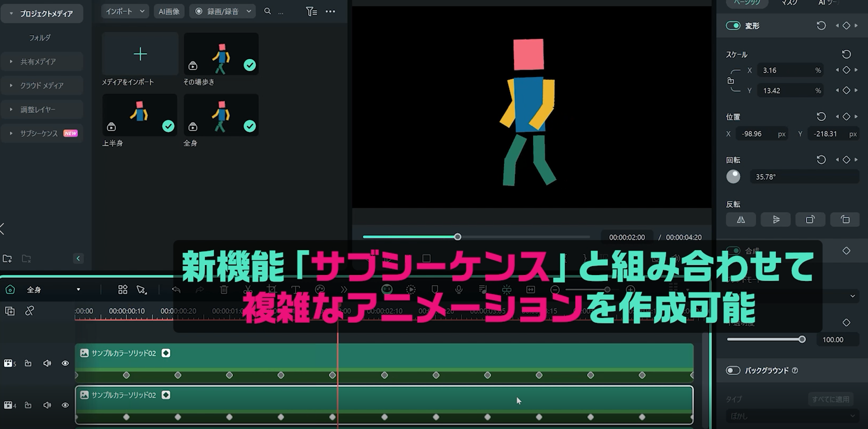The image size is (868, 429).
Task: Select 共有メディア in the sidebar
Action: pyautogui.click(x=38, y=61)
